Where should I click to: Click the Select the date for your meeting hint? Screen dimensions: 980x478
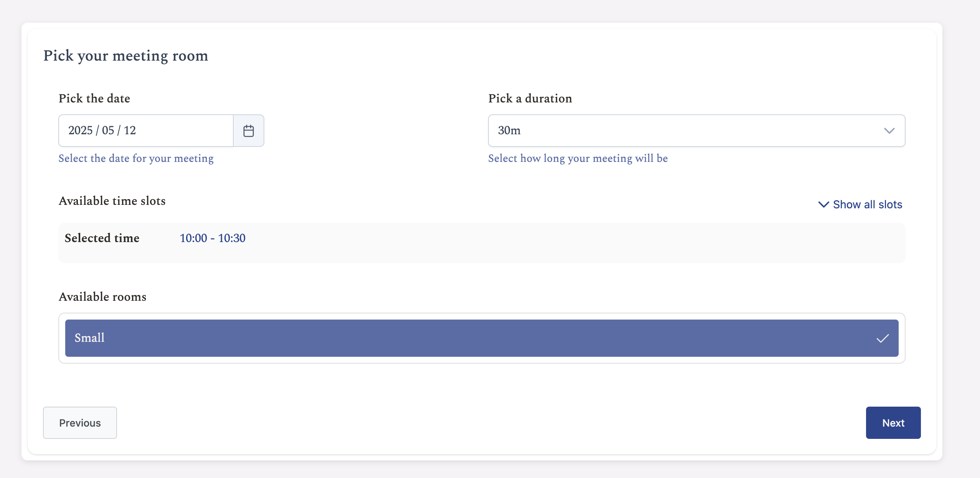point(136,158)
